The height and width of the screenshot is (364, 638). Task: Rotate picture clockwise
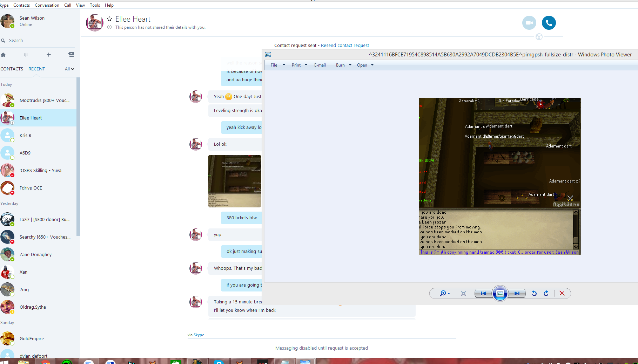click(x=546, y=293)
